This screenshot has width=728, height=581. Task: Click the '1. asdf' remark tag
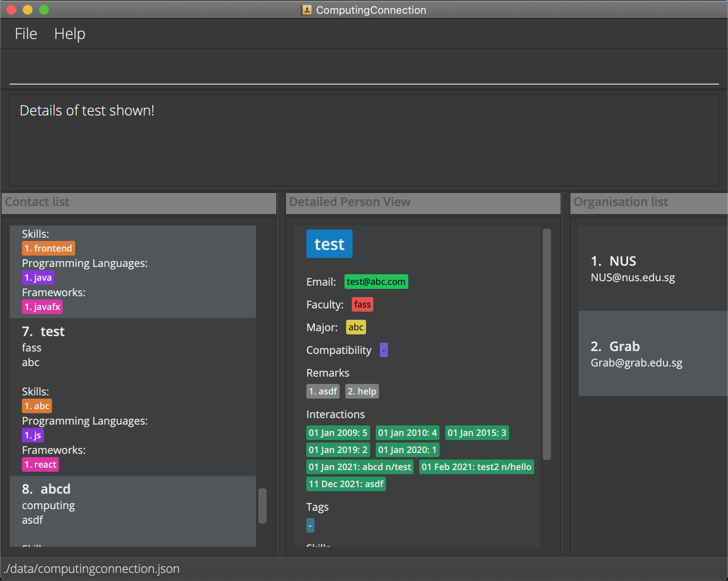(323, 391)
